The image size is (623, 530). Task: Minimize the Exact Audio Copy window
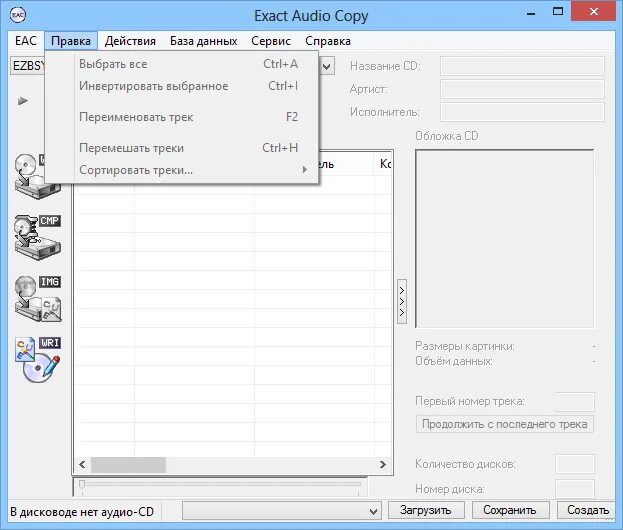pos(531,13)
